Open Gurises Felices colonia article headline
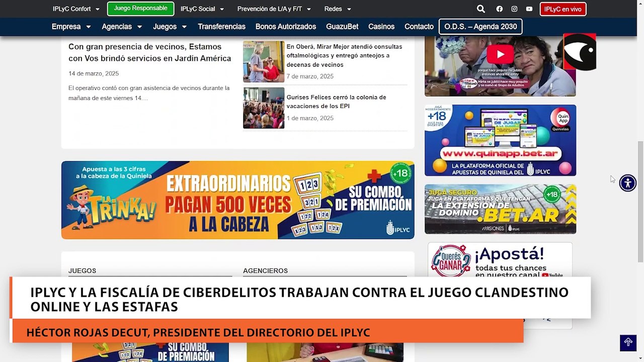Viewport: 644px width, 362px height. (337, 102)
